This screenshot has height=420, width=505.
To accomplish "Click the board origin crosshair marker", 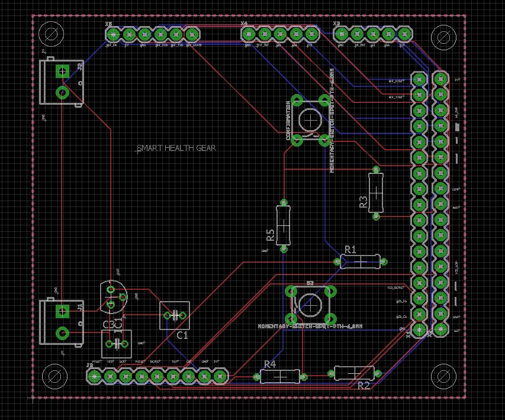I will point(33,398).
